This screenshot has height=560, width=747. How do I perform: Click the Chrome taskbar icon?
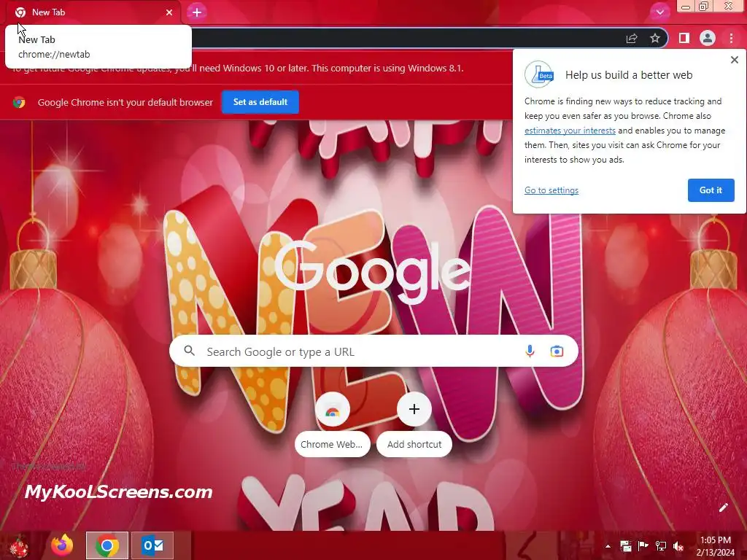coord(107,545)
